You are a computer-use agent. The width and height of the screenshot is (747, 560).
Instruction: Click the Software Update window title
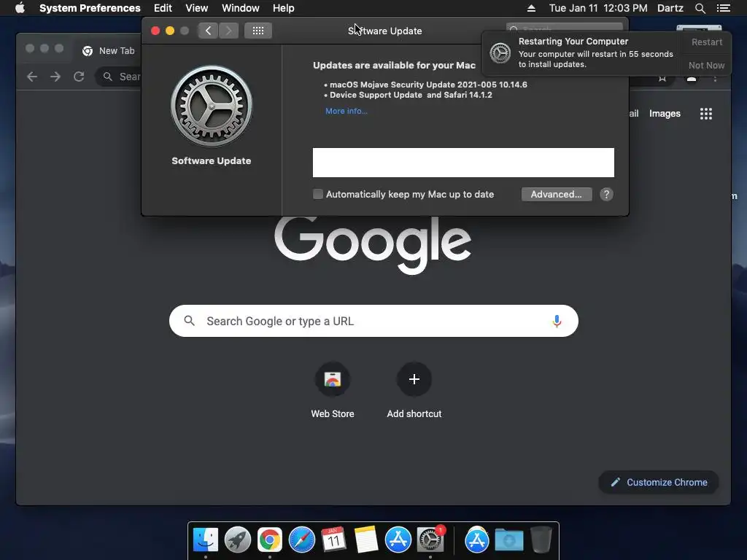385,31
